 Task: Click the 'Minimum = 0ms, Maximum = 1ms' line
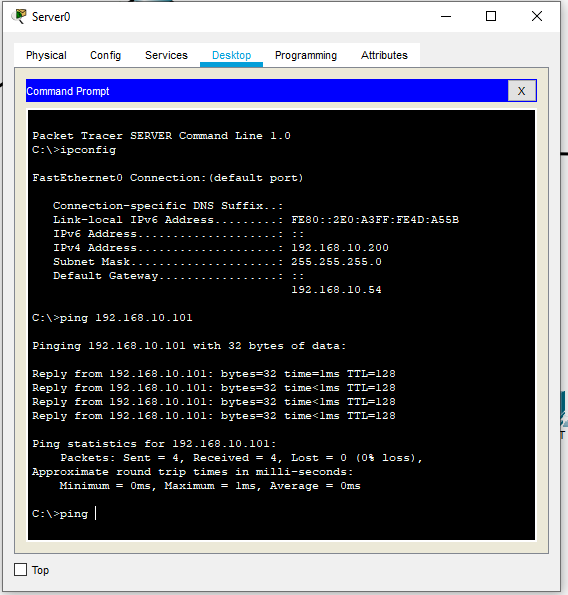point(210,486)
